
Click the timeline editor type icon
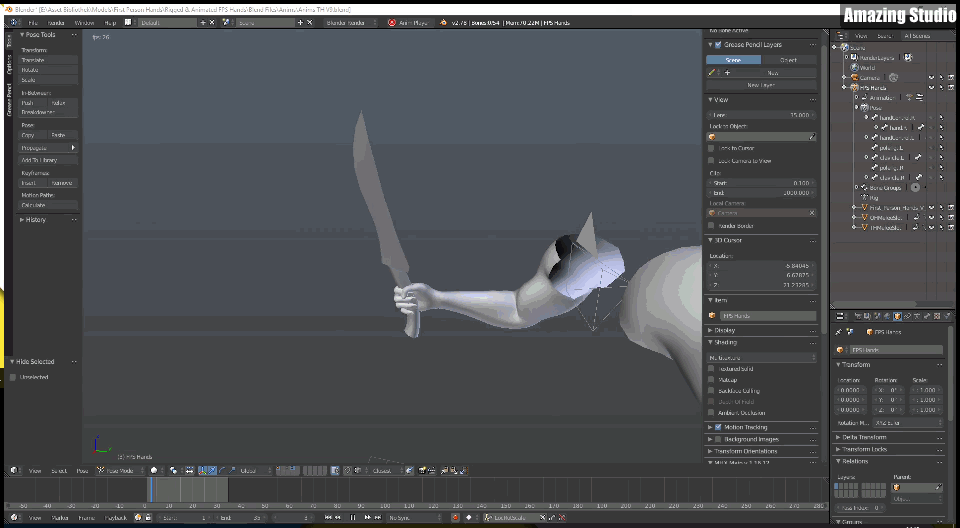[14, 518]
